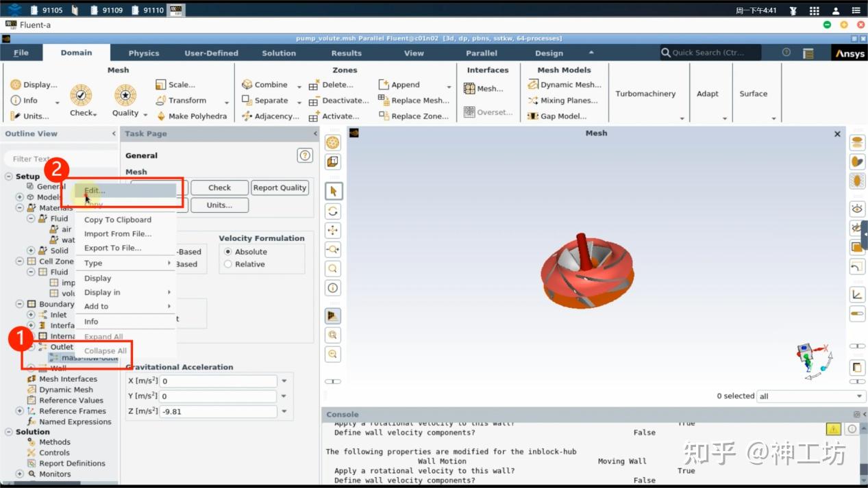This screenshot has width=868, height=488.
Task: Open the gravity X value dropdown arrow
Action: pyautogui.click(x=284, y=381)
